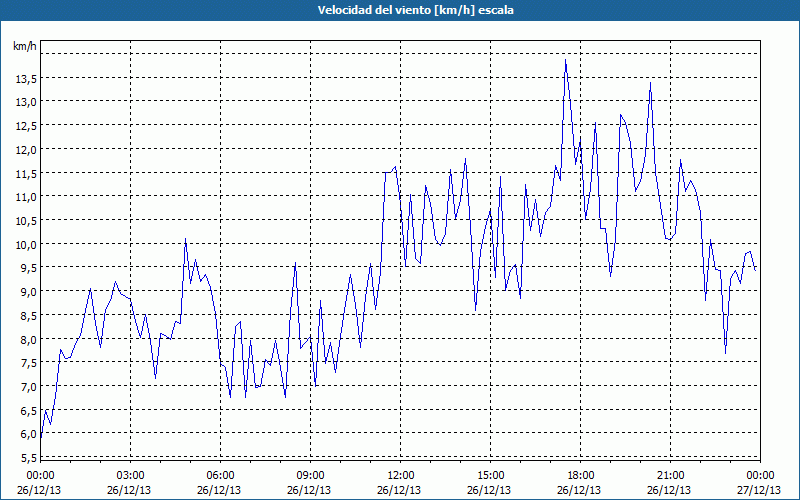Click the "12,0" axis value

27,149
